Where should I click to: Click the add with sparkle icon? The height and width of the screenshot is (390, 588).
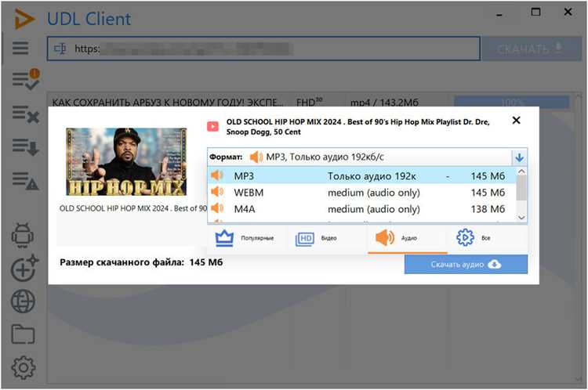(x=25, y=269)
